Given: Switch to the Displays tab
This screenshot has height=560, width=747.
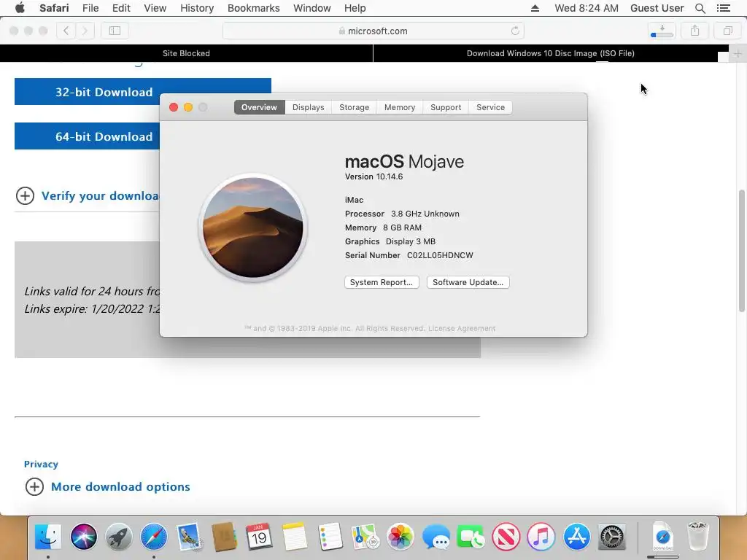Looking at the screenshot, I should tap(309, 107).
